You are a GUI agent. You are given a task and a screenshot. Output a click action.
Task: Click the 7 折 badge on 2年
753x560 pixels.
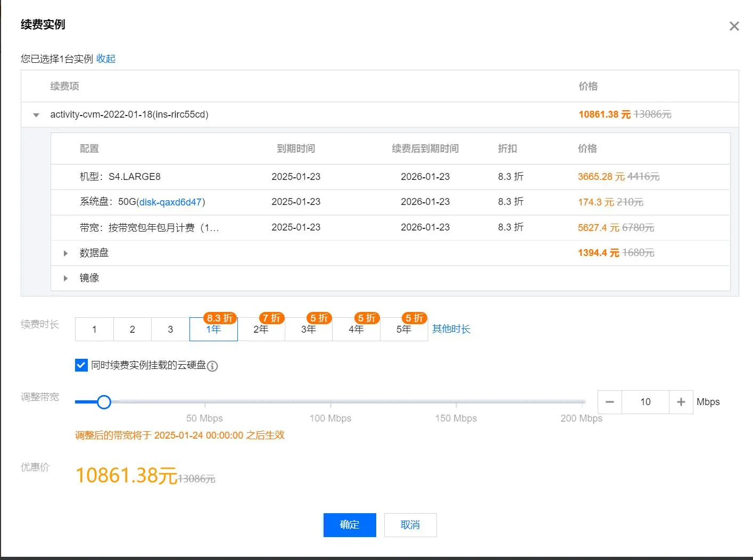(x=271, y=318)
